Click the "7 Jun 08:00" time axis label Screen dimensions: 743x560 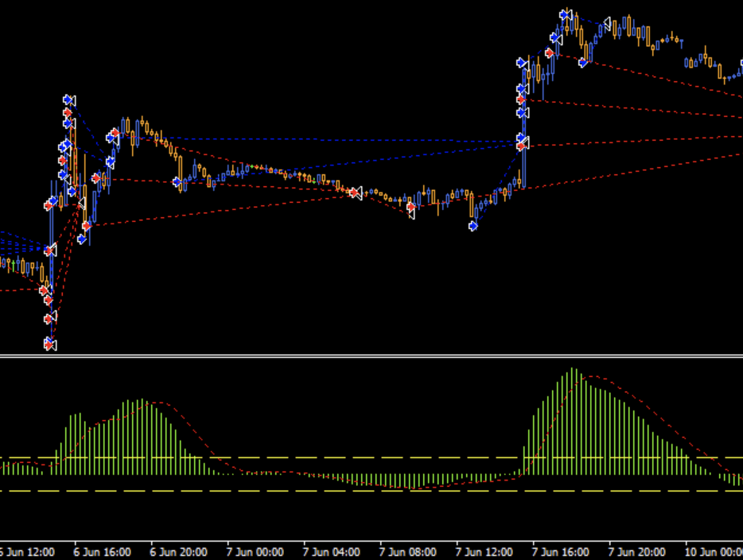(x=409, y=551)
